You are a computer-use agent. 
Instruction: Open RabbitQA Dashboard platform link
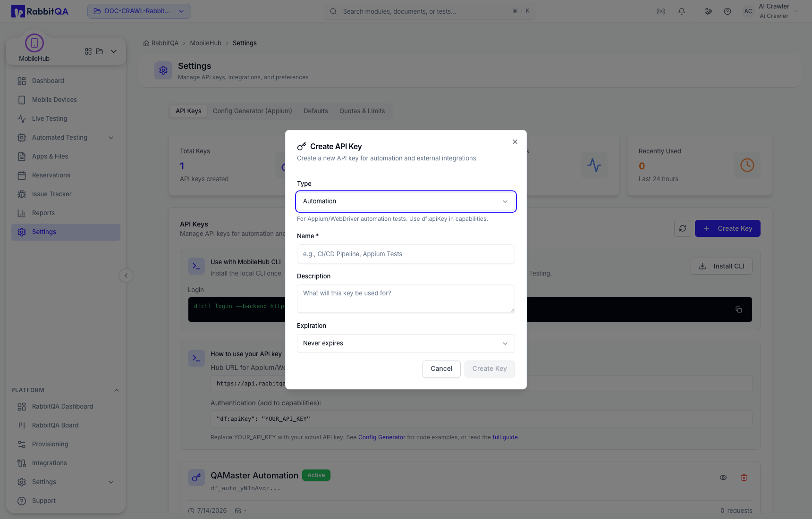[66, 406]
